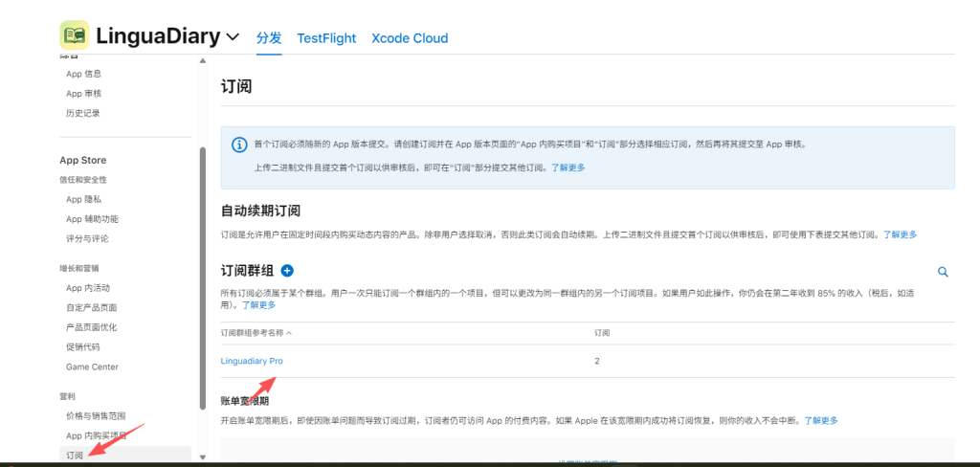Viewport: 980px width, 467px height.
Task: Open the LinguaDiary app switcher chevron
Action: coord(233,38)
